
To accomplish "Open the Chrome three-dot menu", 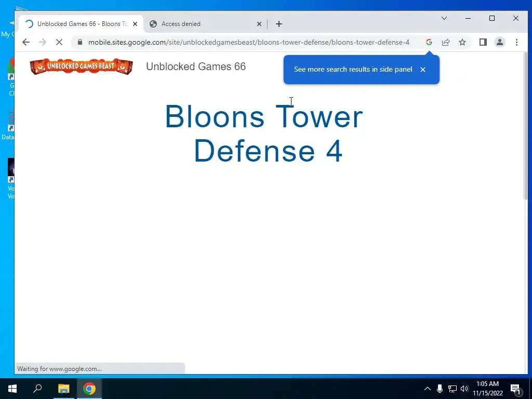I will 516,42.
